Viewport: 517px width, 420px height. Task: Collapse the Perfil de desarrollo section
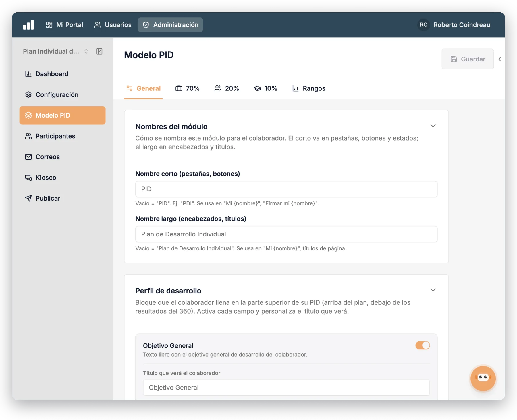pos(433,290)
